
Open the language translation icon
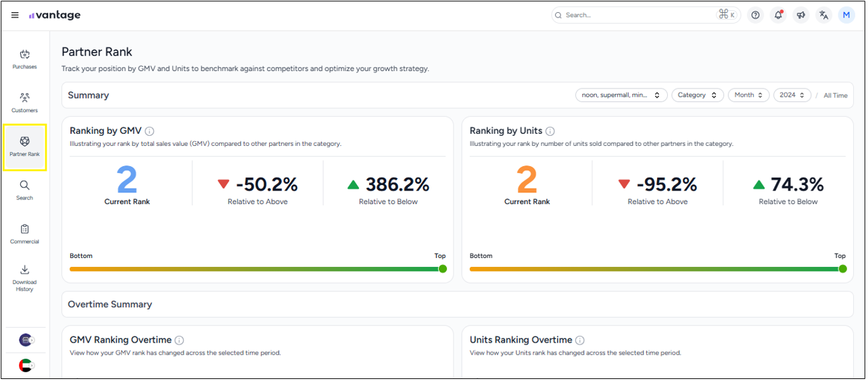coord(823,16)
